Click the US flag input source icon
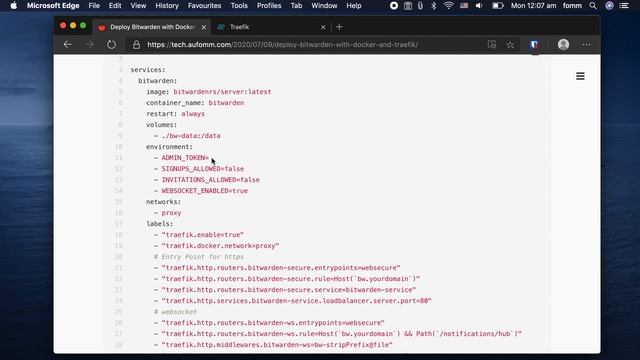The image size is (640, 360). click(464, 6)
